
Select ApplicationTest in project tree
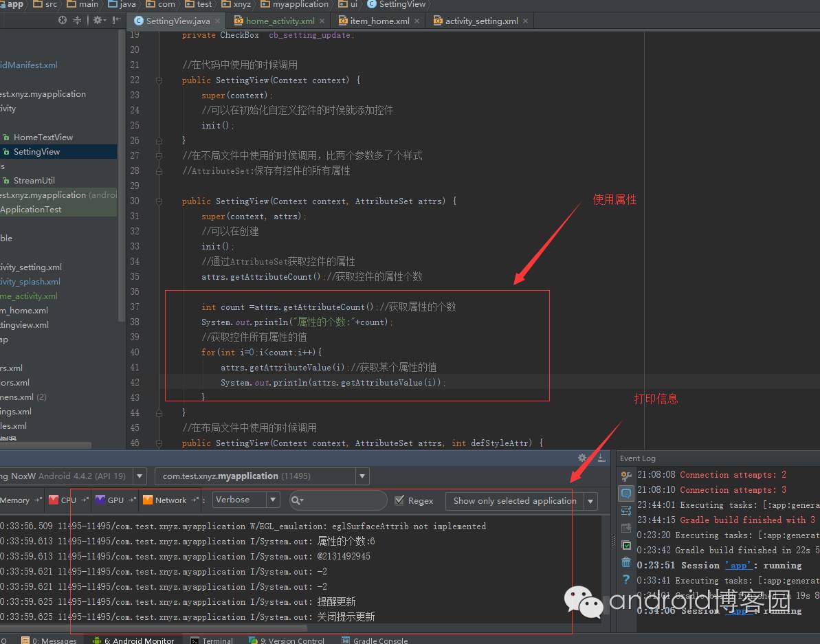coord(31,209)
